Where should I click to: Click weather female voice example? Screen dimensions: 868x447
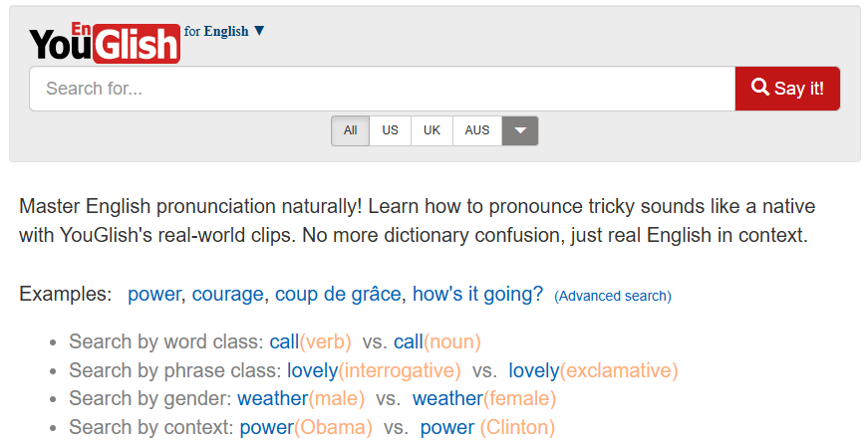pyautogui.click(x=484, y=399)
